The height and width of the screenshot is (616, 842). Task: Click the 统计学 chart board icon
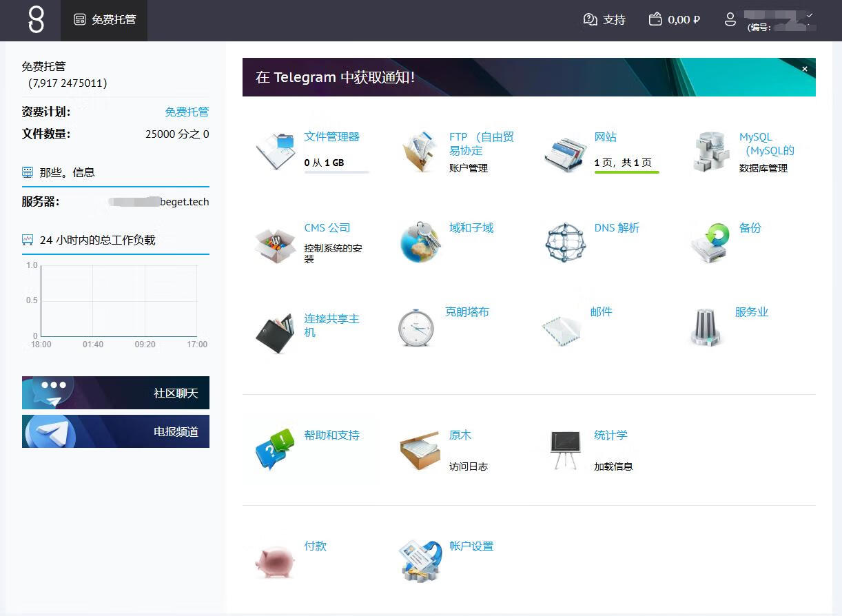coord(566,450)
